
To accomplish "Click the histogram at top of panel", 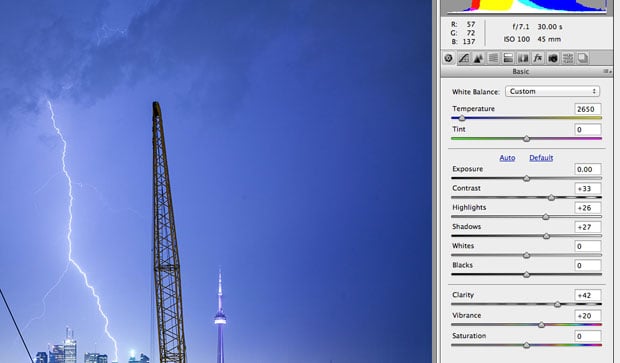I will click(524, 6).
